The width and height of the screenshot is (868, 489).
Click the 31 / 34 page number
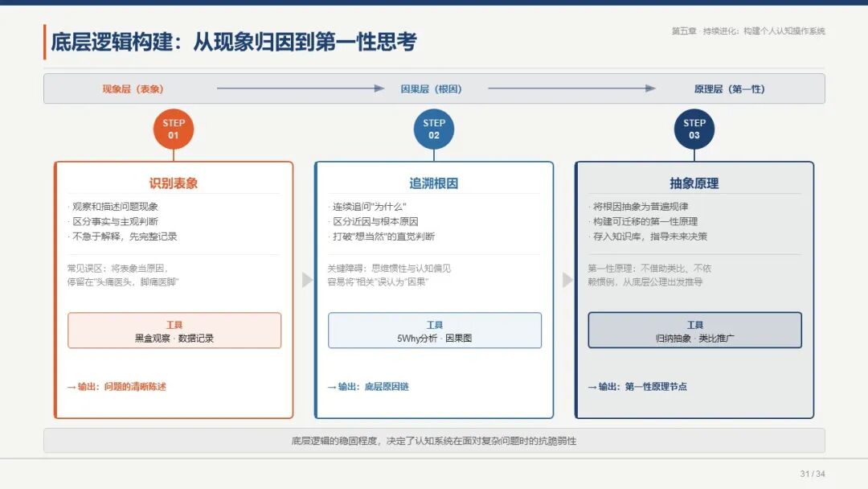coord(812,474)
